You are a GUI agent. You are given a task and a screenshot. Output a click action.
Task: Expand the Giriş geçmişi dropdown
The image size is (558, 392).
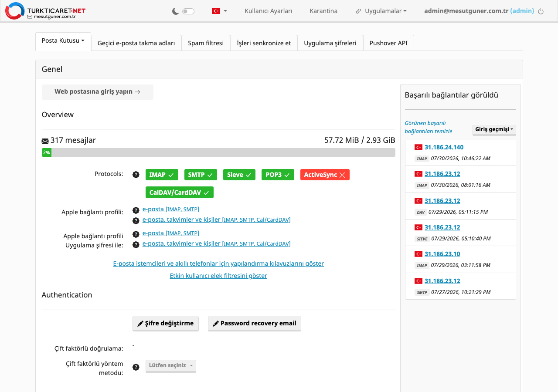tap(494, 130)
